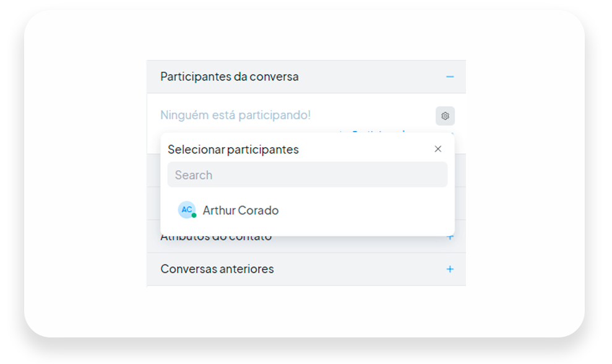Click the blue minus sign in header
Screen dimensions: 612x364
450,77
